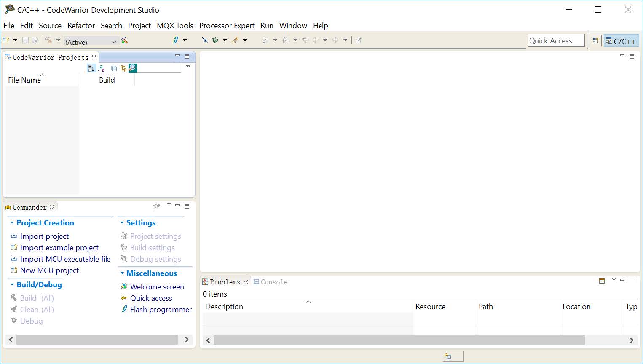The width and height of the screenshot is (643, 364).
Task: Click the Quick Access search field
Action: pos(556,41)
